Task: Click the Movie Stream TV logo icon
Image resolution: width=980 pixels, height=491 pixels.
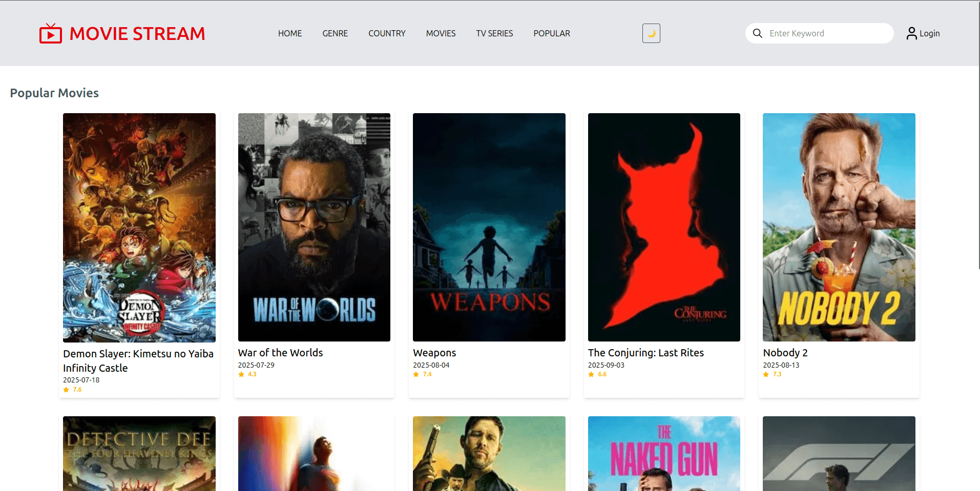Action: click(x=51, y=33)
